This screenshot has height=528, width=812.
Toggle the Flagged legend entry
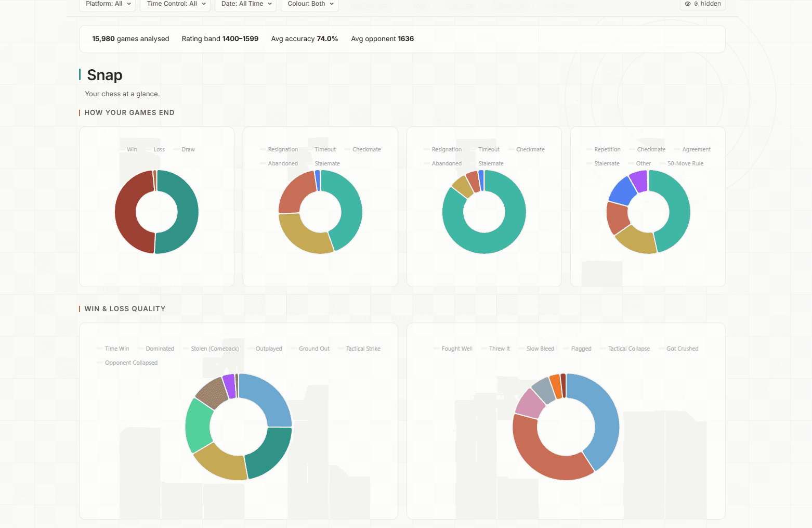click(578, 349)
